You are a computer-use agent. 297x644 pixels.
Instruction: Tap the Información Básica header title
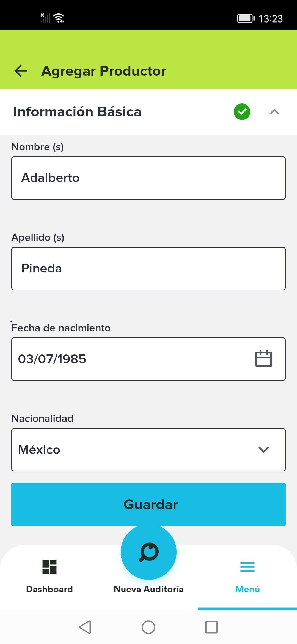coord(77,112)
